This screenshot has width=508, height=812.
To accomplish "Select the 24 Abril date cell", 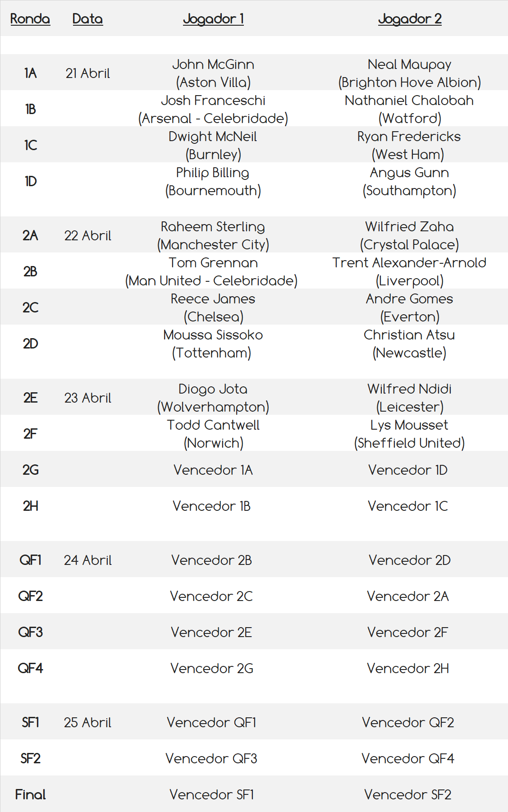I will 87,560.
